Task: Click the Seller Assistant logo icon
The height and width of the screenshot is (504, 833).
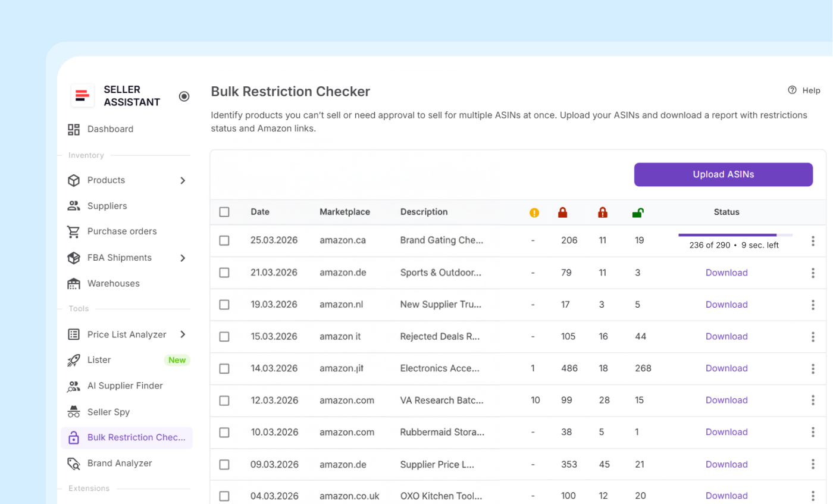Action: point(83,96)
